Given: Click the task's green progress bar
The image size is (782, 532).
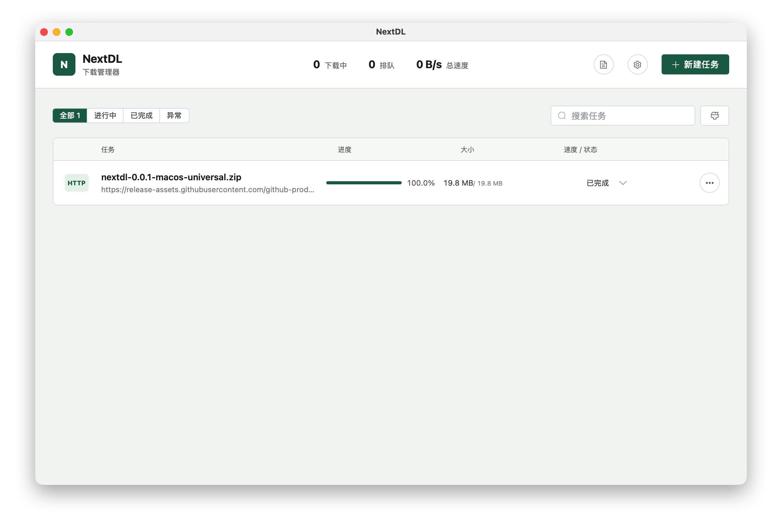Looking at the screenshot, I should (x=364, y=183).
